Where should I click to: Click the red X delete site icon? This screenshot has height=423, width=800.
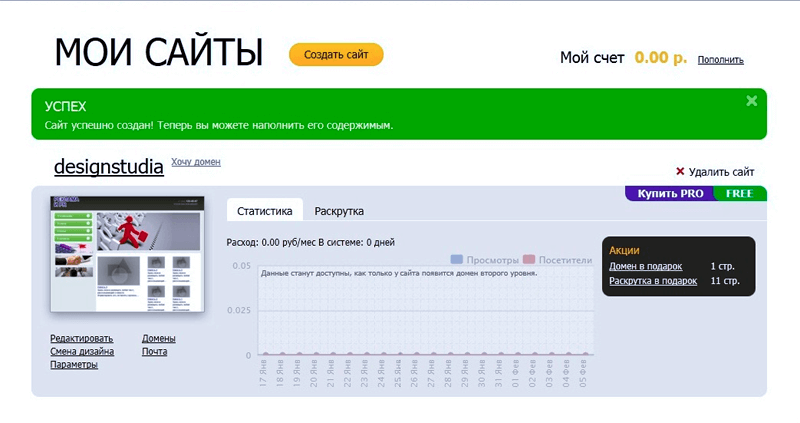(x=680, y=171)
